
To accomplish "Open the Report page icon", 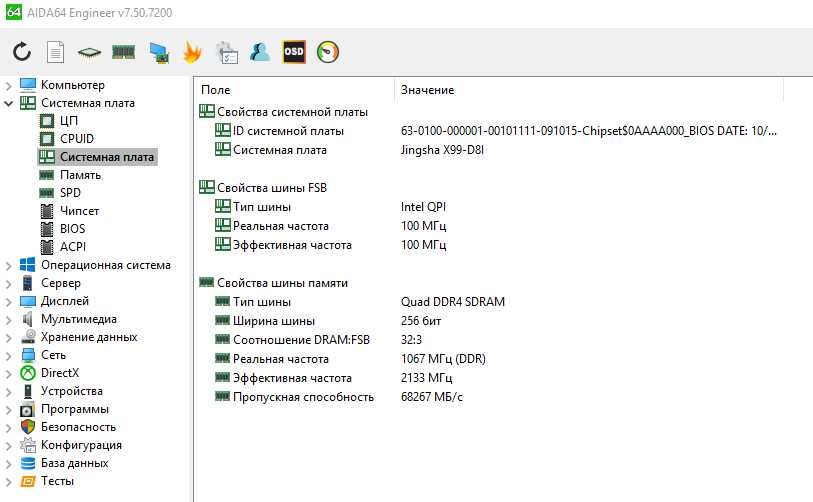I will 55,52.
